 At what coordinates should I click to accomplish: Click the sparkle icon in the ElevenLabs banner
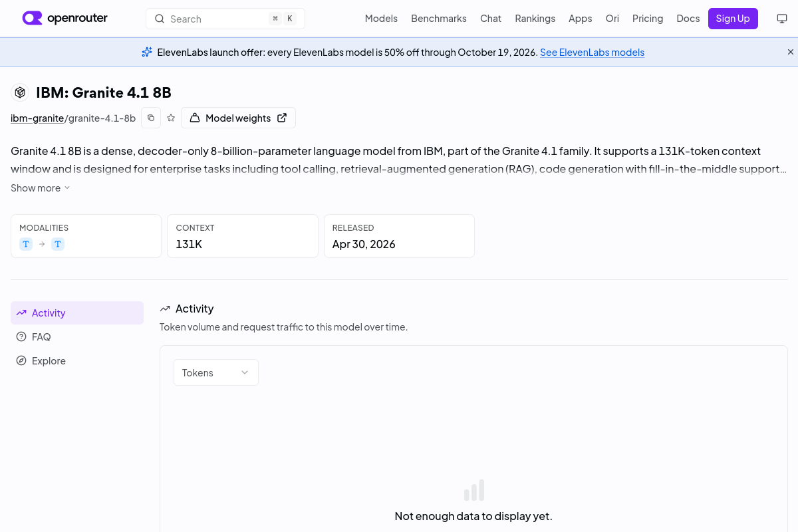[147, 52]
